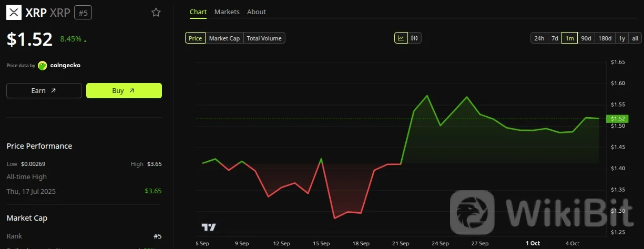The height and width of the screenshot is (249, 644).
Task: Select the Price chart metric
Action: [195, 38]
